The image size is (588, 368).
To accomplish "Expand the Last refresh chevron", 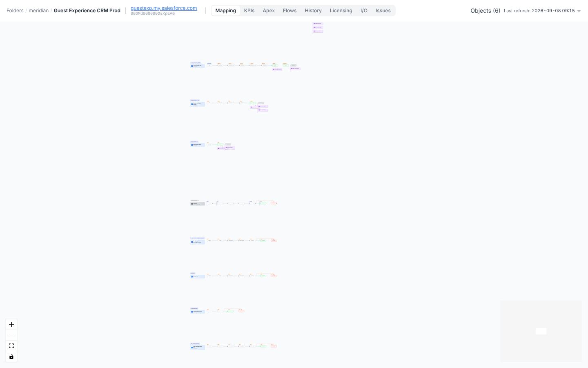I will pos(579,11).
